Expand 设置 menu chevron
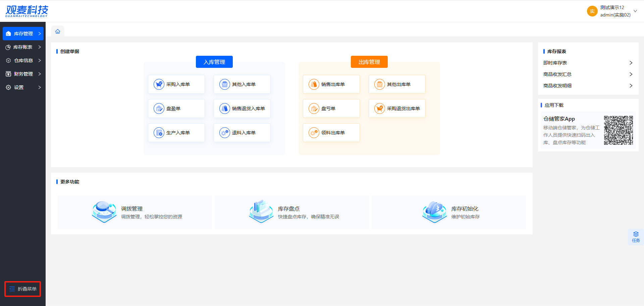 (40, 87)
